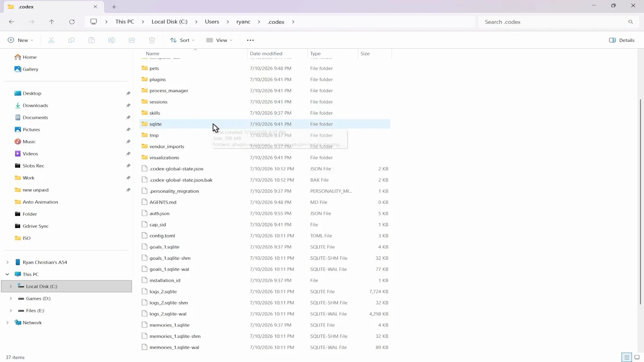Click the Cut scissors icon

[x=51, y=40]
